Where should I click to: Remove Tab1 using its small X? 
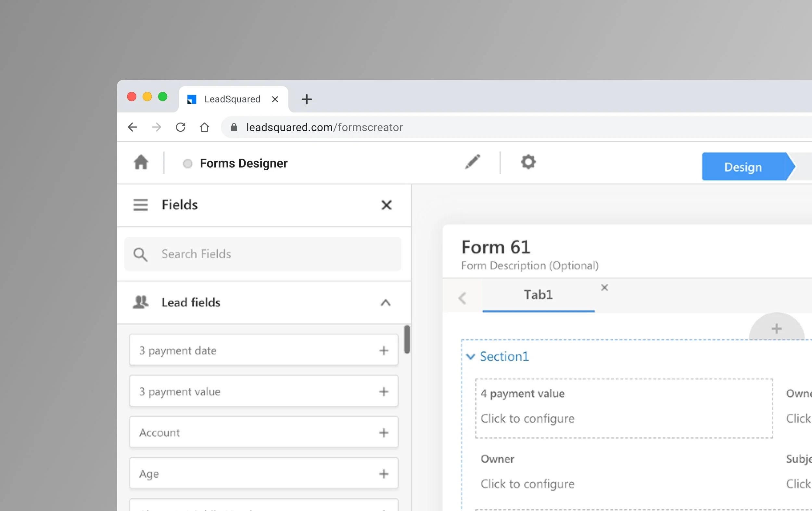(604, 288)
